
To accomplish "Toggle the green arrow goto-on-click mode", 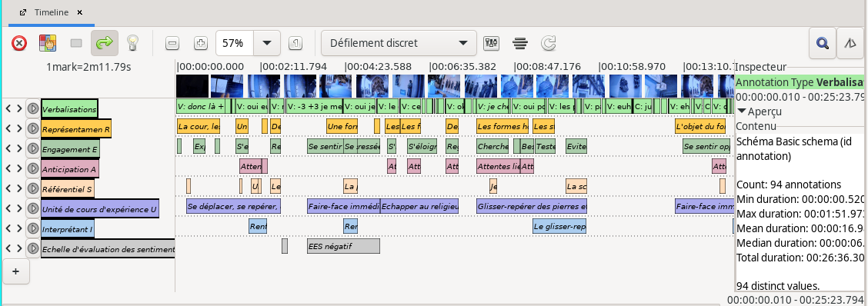I will click(x=105, y=43).
